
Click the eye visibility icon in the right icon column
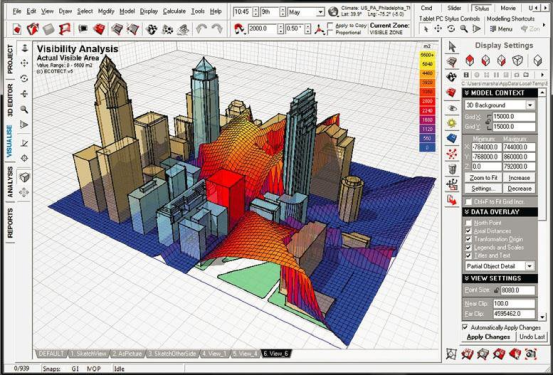tap(452, 108)
